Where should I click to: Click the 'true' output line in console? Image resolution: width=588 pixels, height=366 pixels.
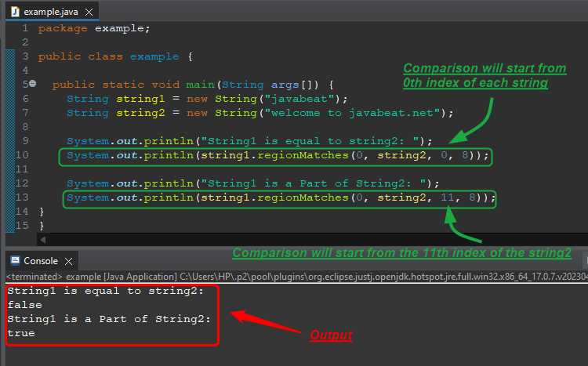point(21,333)
